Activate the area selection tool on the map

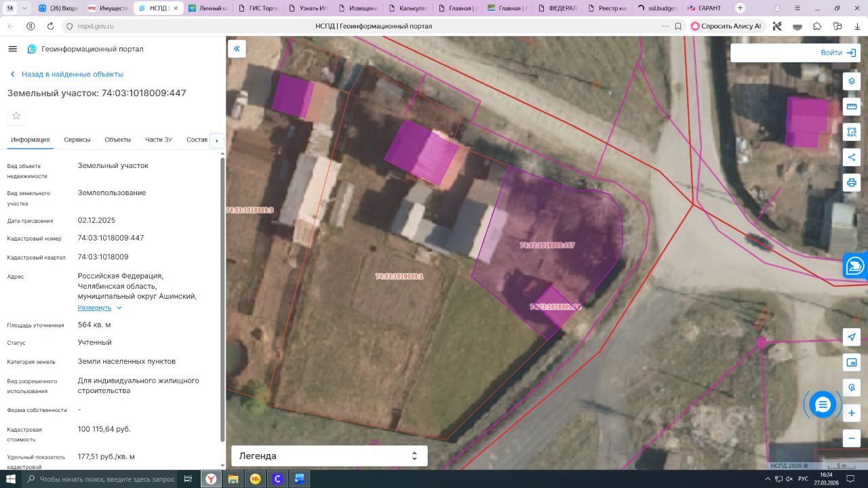coord(851,131)
